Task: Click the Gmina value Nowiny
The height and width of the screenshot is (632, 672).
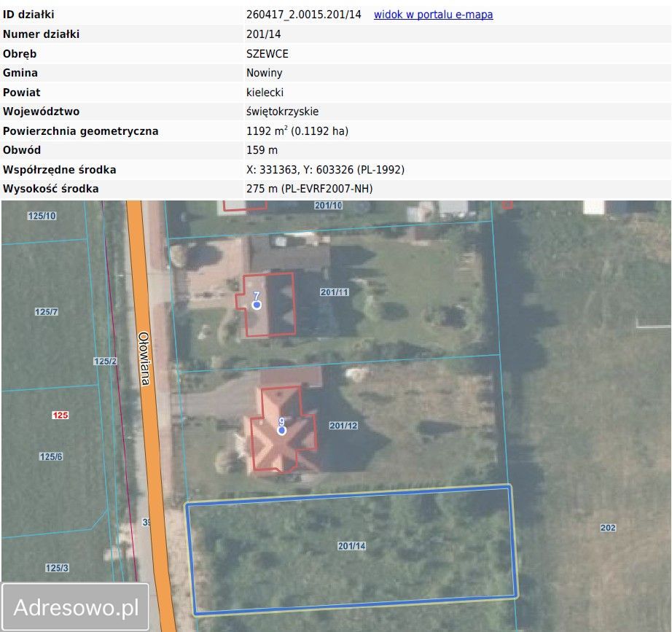Action: coord(265,73)
